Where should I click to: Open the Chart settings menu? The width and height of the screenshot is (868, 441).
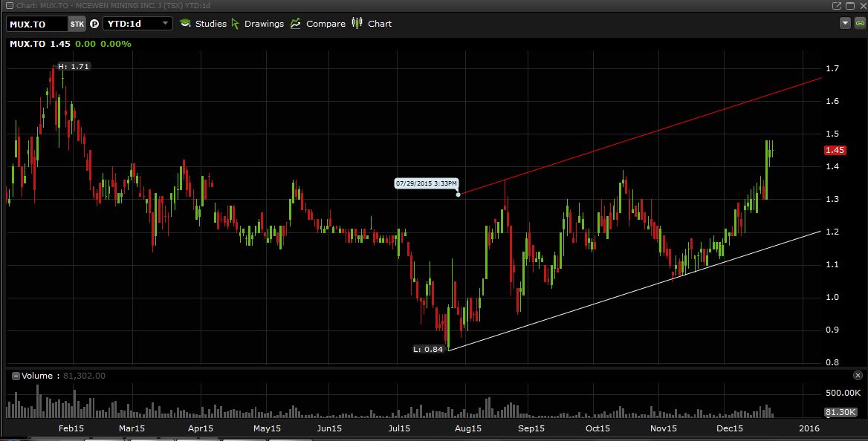[x=372, y=24]
